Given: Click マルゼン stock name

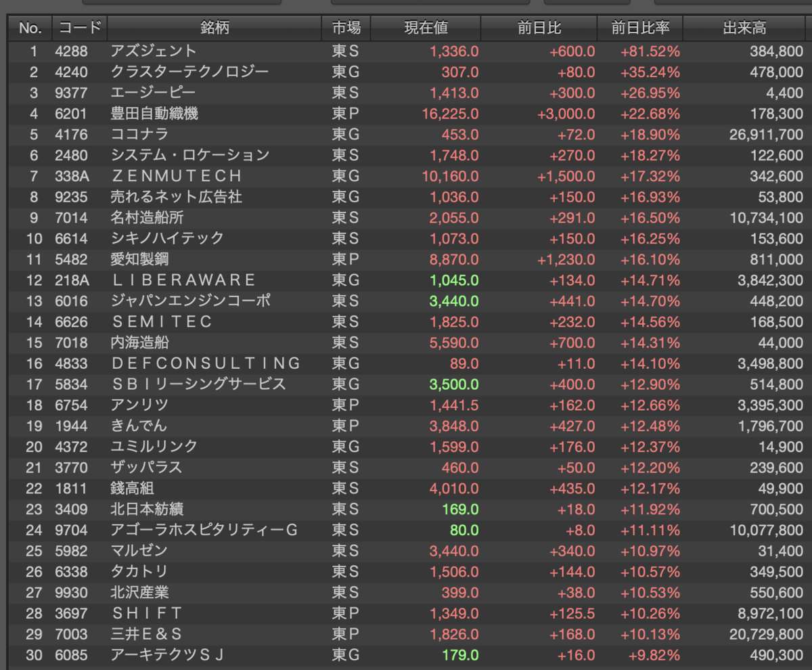Looking at the screenshot, I should tap(139, 551).
